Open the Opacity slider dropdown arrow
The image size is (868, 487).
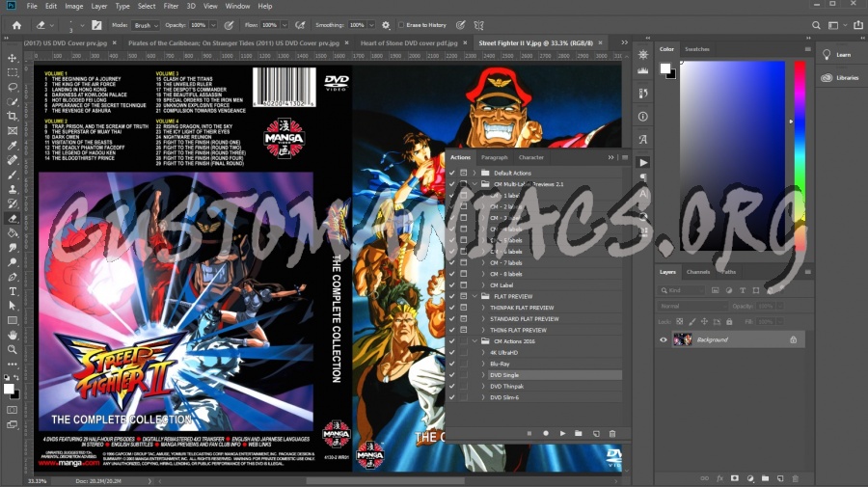pos(213,25)
